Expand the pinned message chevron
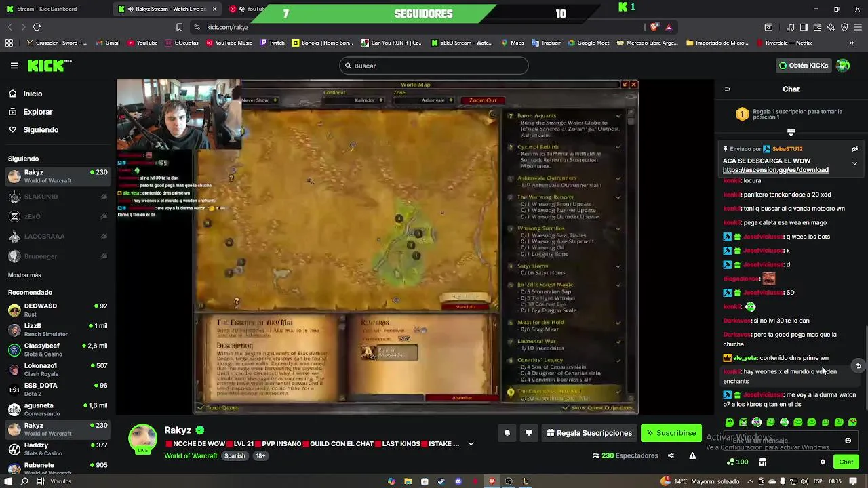Screen dimensions: 868x488 coord(854,163)
